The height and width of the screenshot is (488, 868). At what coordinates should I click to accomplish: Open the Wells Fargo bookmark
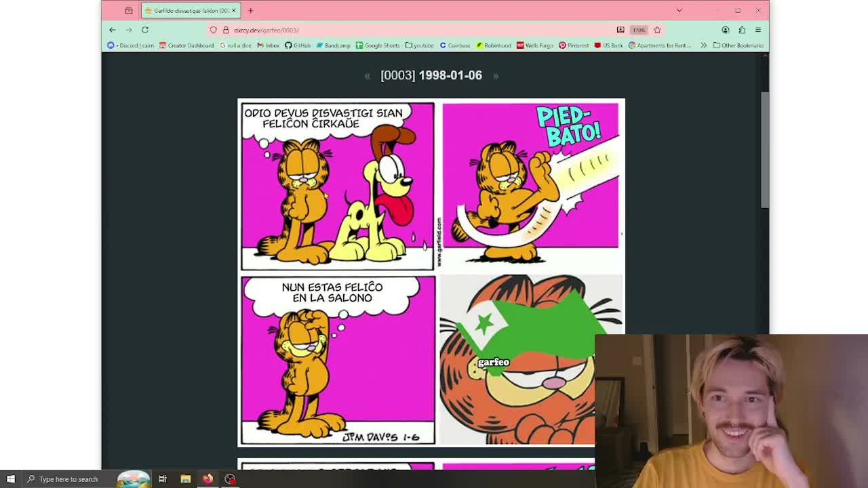pyautogui.click(x=535, y=45)
